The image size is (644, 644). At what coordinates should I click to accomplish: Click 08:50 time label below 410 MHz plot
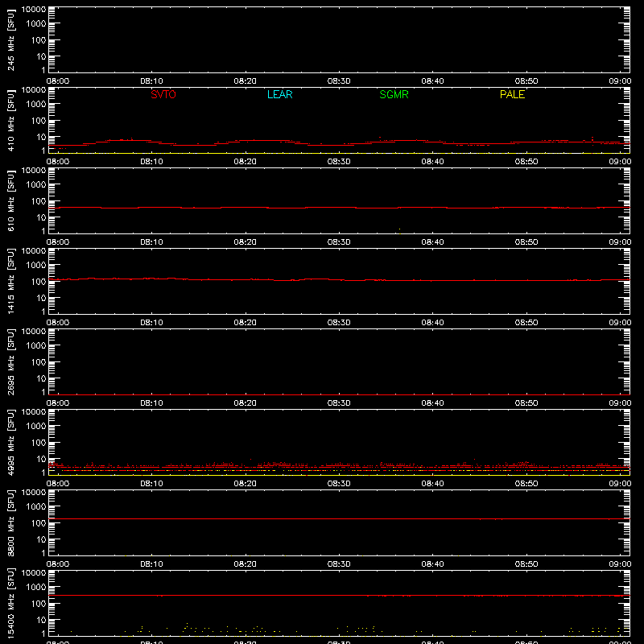point(526,162)
